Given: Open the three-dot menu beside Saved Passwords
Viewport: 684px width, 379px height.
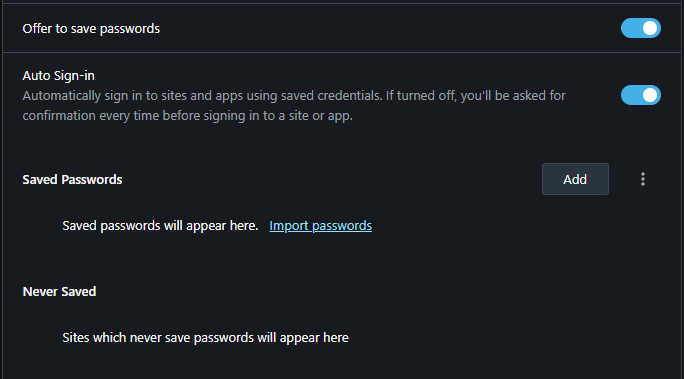Looking at the screenshot, I should pyautogui.click(x=643, y=179).
